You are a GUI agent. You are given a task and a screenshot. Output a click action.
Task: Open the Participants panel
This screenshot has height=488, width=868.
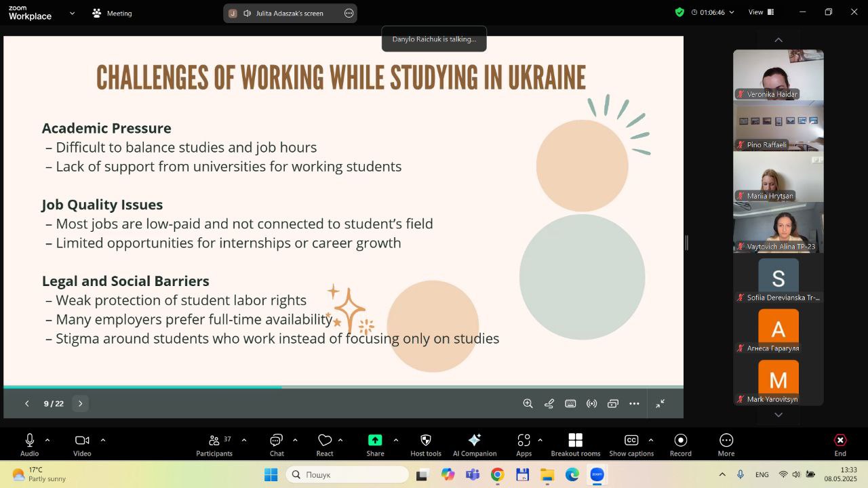click(214, 445)
